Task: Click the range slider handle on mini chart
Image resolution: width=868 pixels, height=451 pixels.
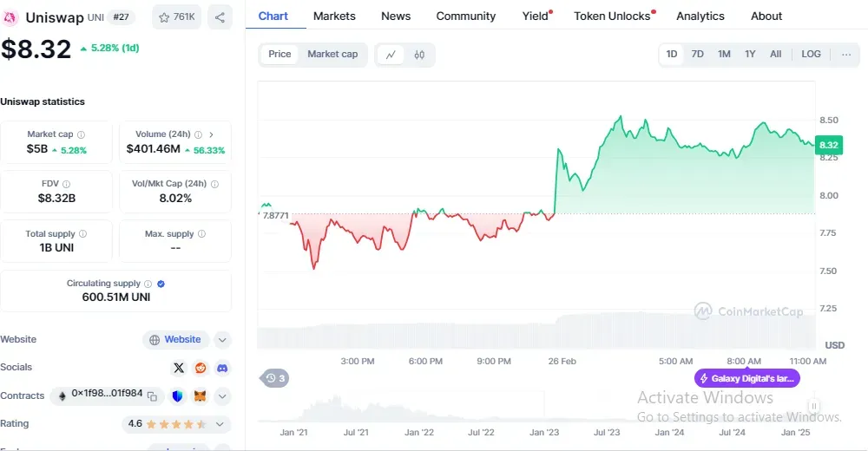Action: tap(814, 406)
